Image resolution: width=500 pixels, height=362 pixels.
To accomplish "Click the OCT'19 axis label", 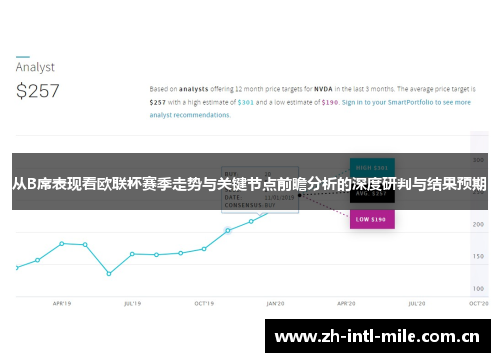I will click(204, 304).
